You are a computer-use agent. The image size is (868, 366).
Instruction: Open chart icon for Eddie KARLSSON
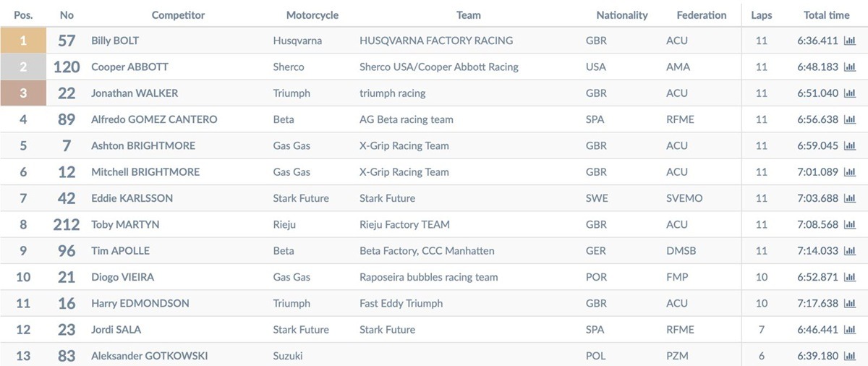point(850,198)
